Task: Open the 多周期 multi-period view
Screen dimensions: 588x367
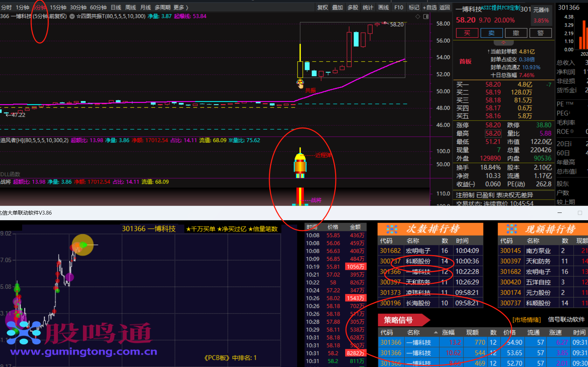Action: [x=163, y=7]
